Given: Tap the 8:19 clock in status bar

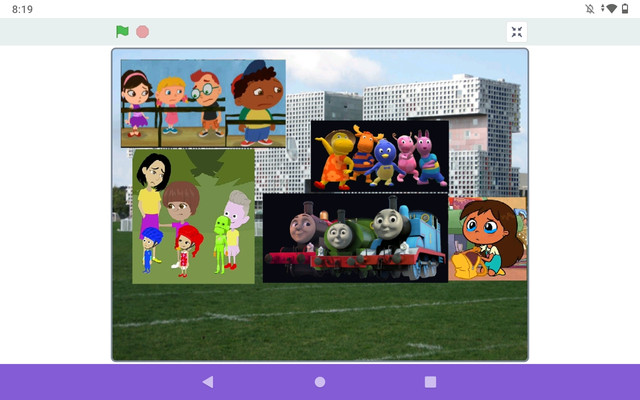Looking at the screenshot, I should [22, 9].
